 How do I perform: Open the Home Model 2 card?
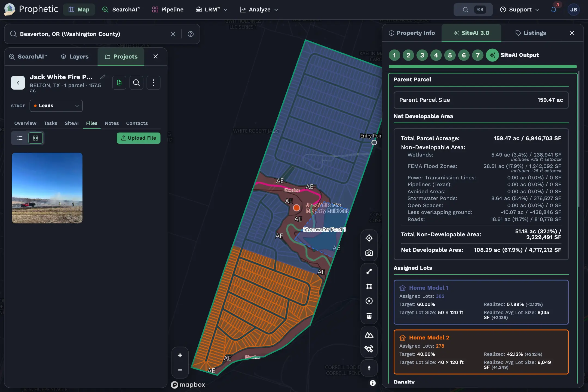481,352
